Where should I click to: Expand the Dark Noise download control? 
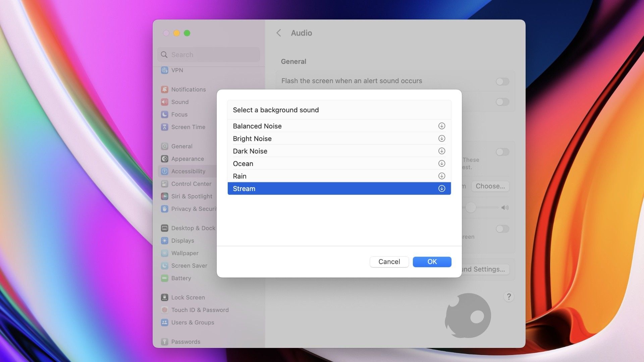pos(441,151)
